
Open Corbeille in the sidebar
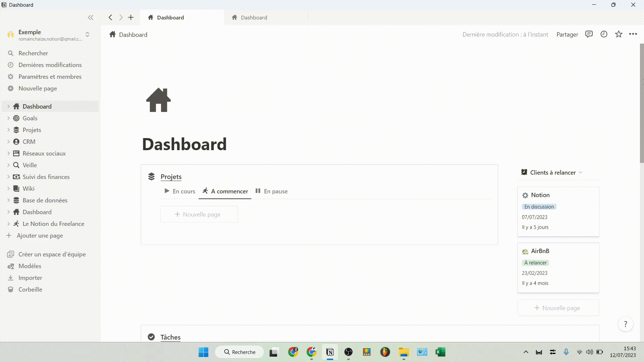pyautogui.click(x=30, y=290)
